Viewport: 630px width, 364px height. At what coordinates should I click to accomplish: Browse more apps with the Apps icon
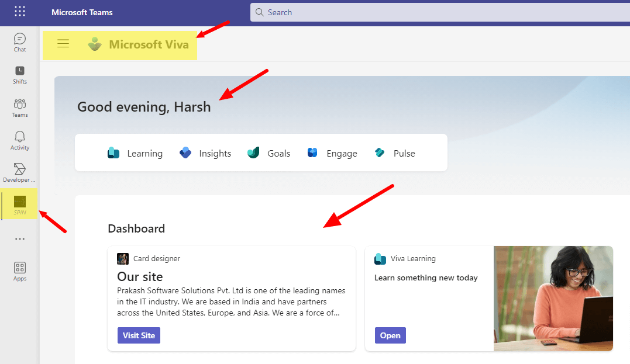(19, 270)
